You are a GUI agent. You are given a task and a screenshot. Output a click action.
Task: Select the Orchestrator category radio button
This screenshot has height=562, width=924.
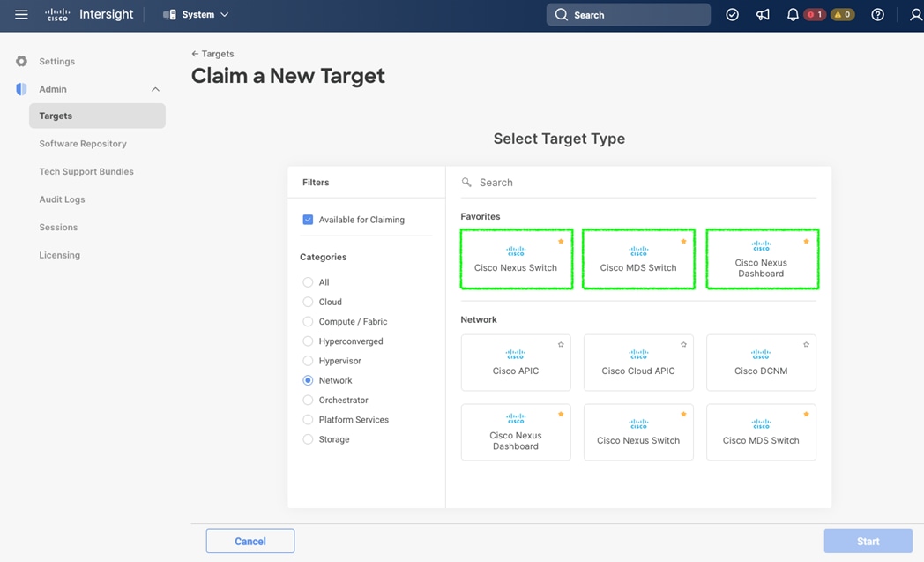coord(308,400)
